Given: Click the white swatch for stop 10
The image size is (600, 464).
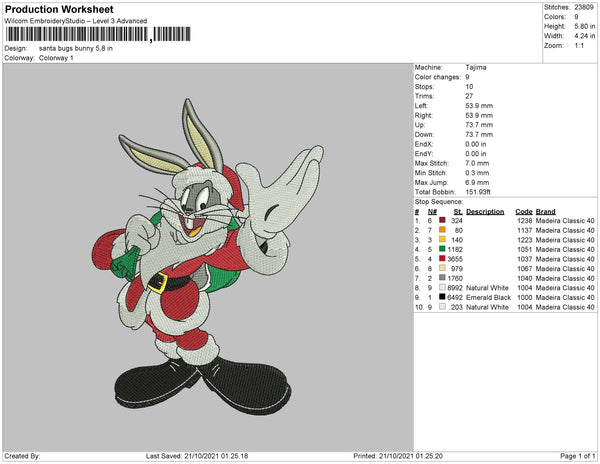Looking at the screenshot, I should coord(442,306).
